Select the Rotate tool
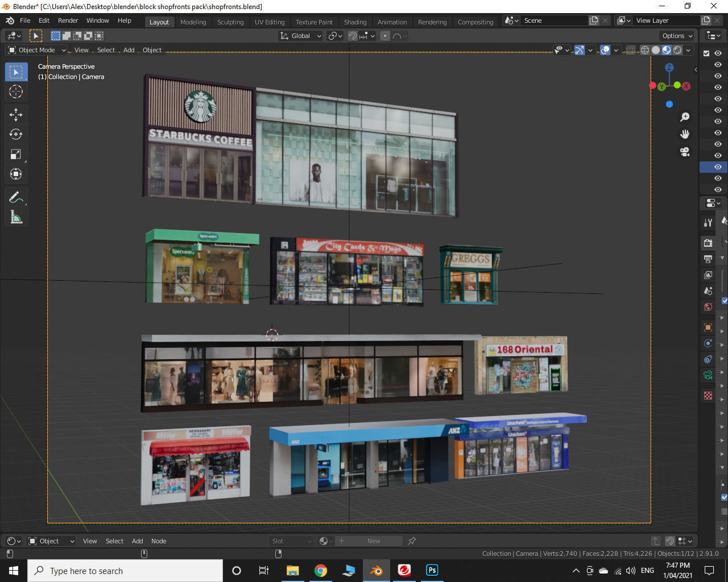Image resolution: width=728 pixels, height=582 pixels. tap(16, 134)
